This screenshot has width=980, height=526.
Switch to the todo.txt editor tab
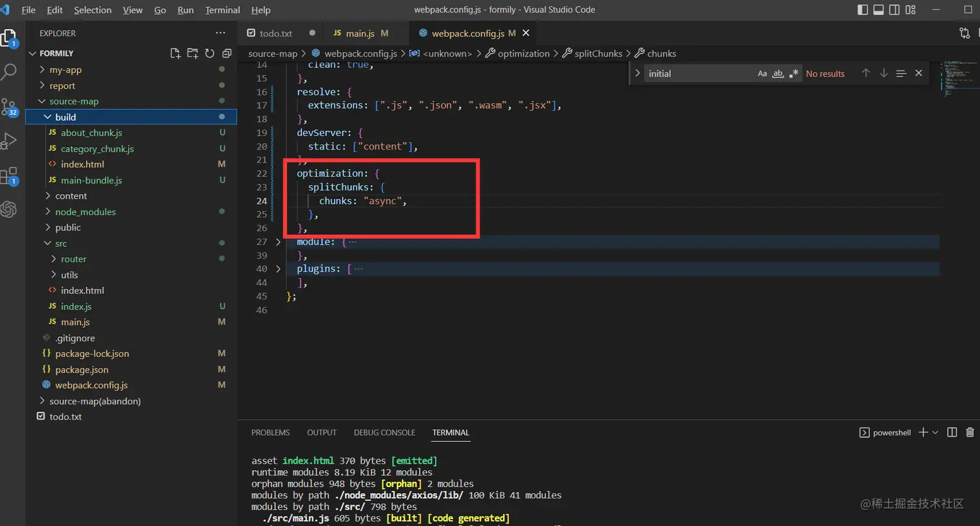[x=279, y=33]
